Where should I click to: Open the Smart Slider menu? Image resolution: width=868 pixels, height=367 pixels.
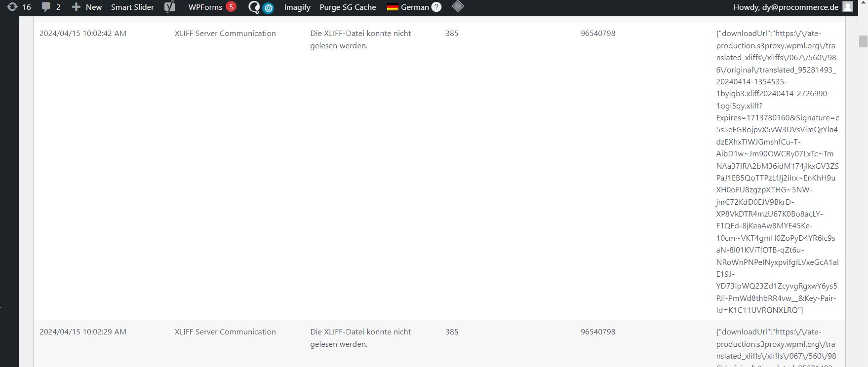coord(132,7)
